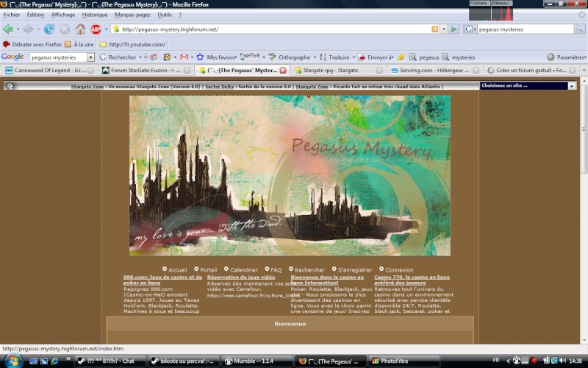Expand the Adblock Plus dropdown arrow
The height and width of the screenshot is (368, 588).
(106, 29)
